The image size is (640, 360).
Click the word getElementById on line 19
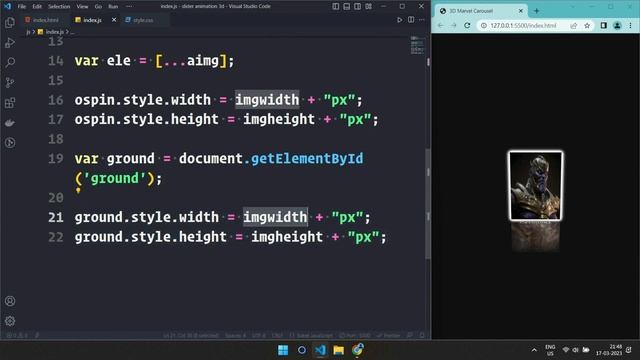307,158
